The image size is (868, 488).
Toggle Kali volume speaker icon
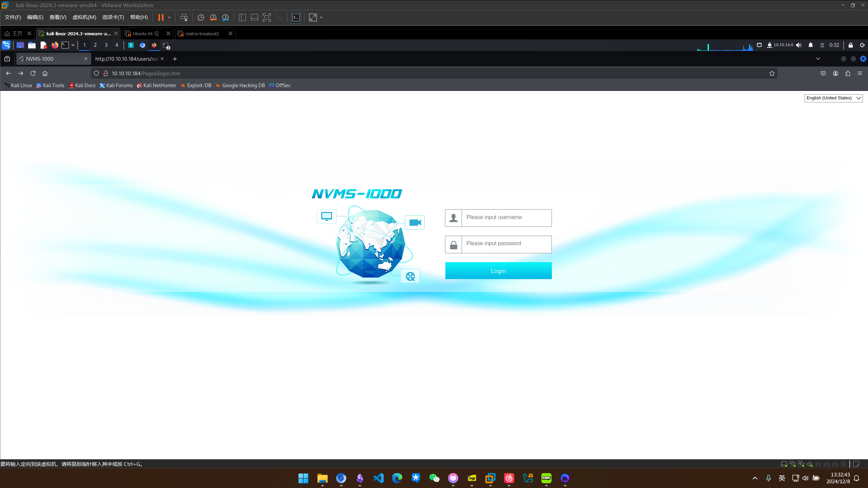coord(799,45)
